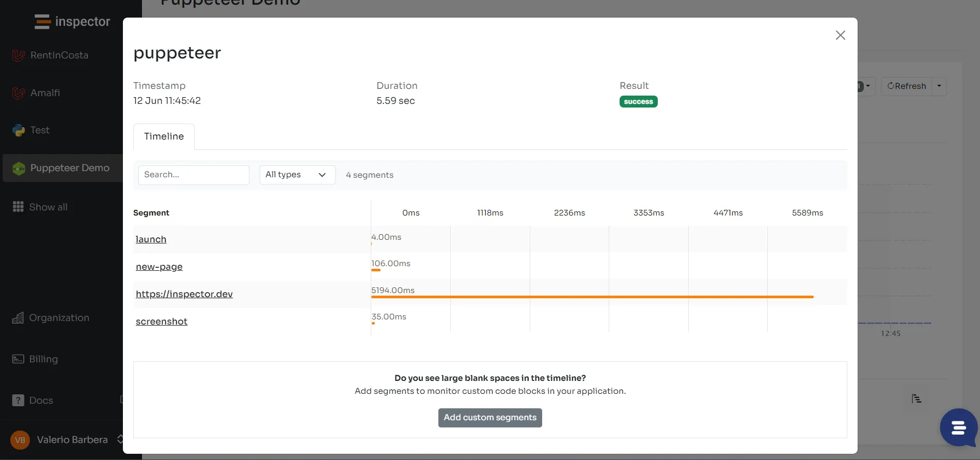Select the Amalfi Laravel app icon
Screen dimensions: 980x460
pyautogui.click(x=19, y=93)
